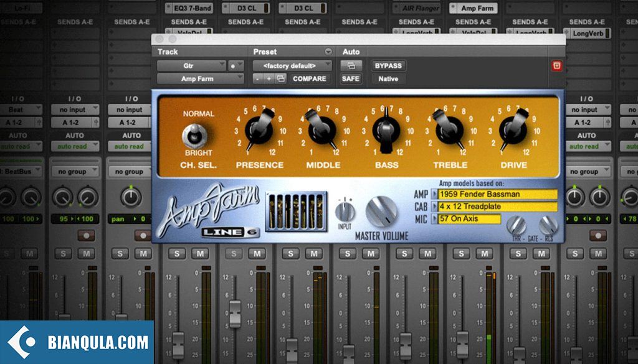
Task: Click the volume fader on the EQ3 7-Band track
Action: (x=178, y=345)
